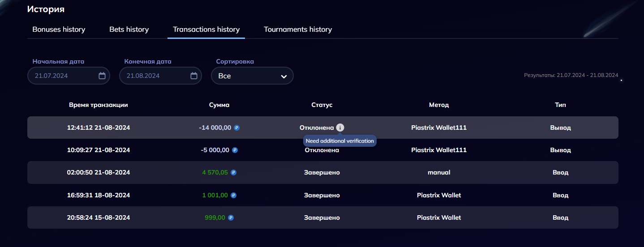Click the info icon next to Отклонена status
Screen dimensions: 644x247
340,128
